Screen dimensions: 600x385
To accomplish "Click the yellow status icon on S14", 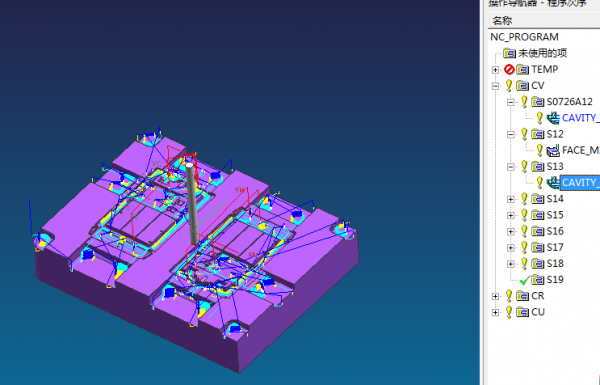I will pyautogui.click(x=524, y=199).
